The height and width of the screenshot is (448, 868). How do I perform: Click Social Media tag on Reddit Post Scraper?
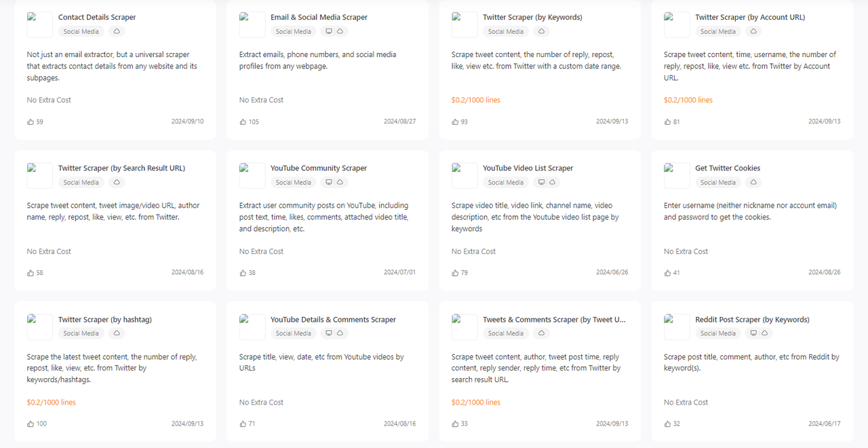717,334
